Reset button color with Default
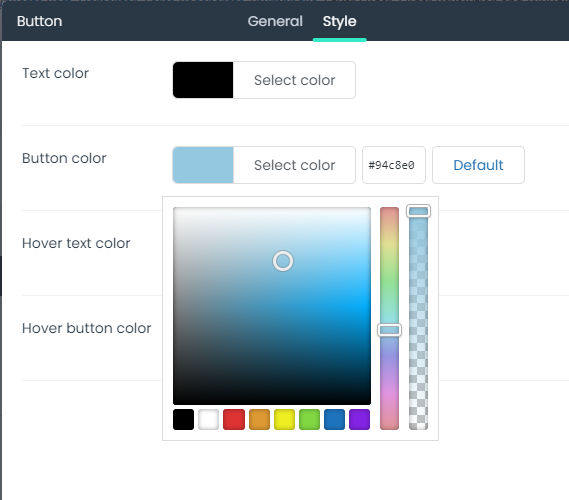The height and width of the screenshot is (500, 569). pos(478,165)
